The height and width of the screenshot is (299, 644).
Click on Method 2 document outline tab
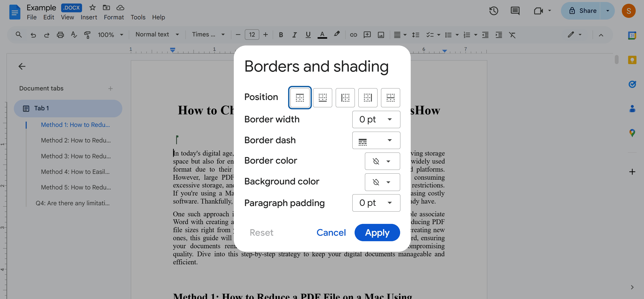[75, 140]
